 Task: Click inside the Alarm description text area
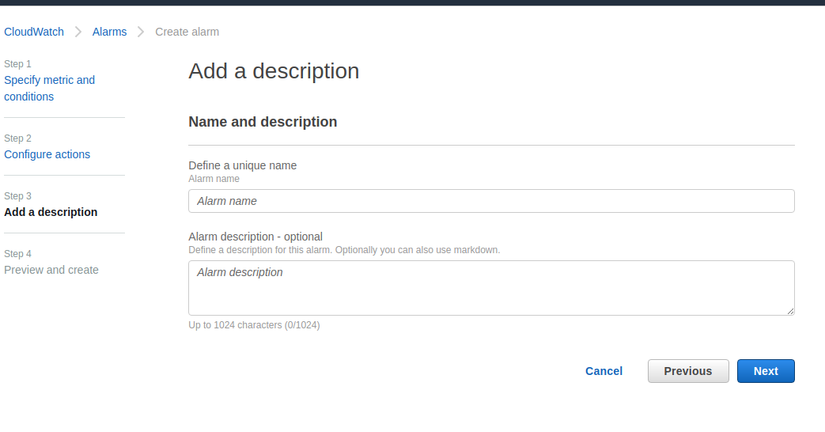491,288
